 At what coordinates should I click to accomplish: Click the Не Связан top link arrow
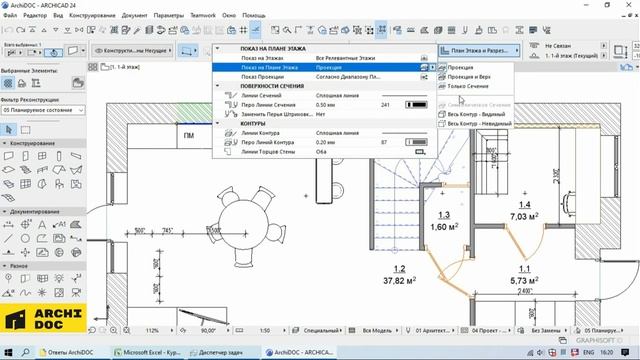604,46
